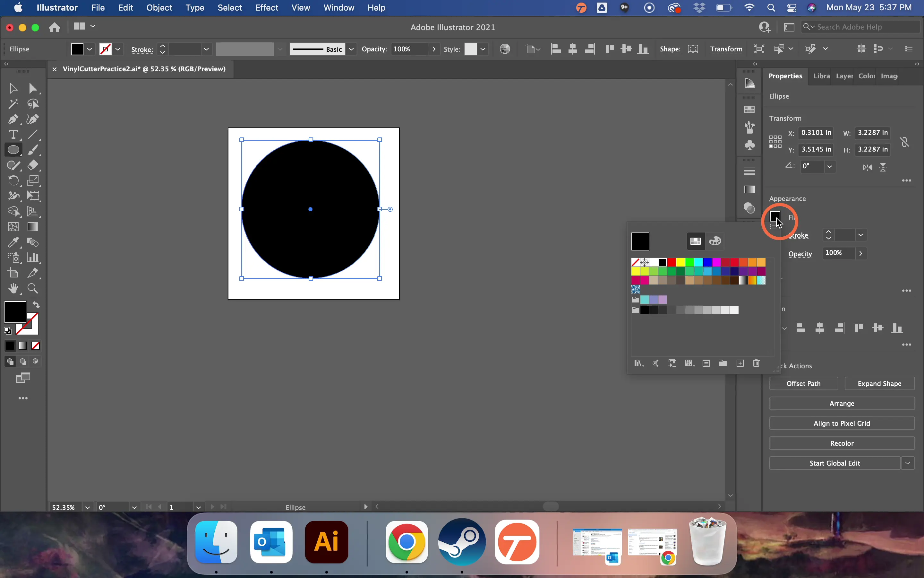Swap fill and stroke arrows
Viewport: 924px width, 578px height.
(x=36, y=305)
